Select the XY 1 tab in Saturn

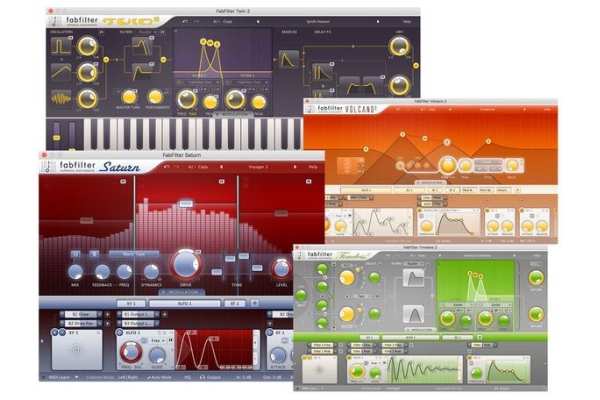131,303
